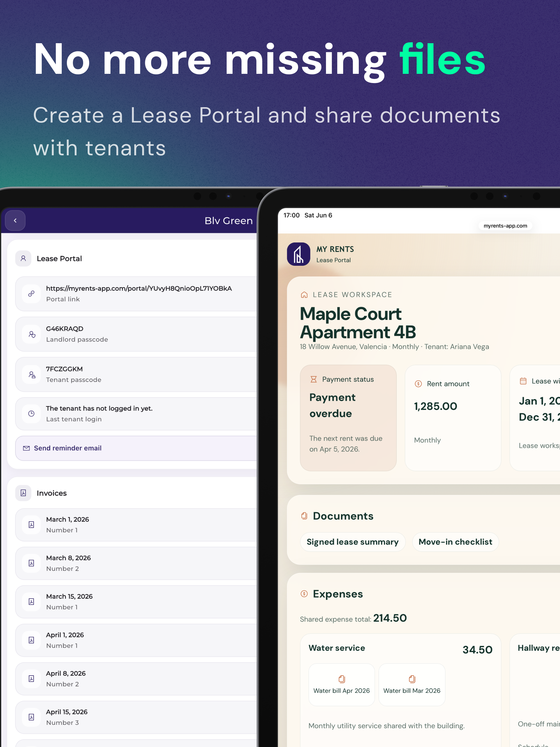Click the tenant passcode lock icon
The width and height of the screenshot is (560, 747).
pos(31,375)
